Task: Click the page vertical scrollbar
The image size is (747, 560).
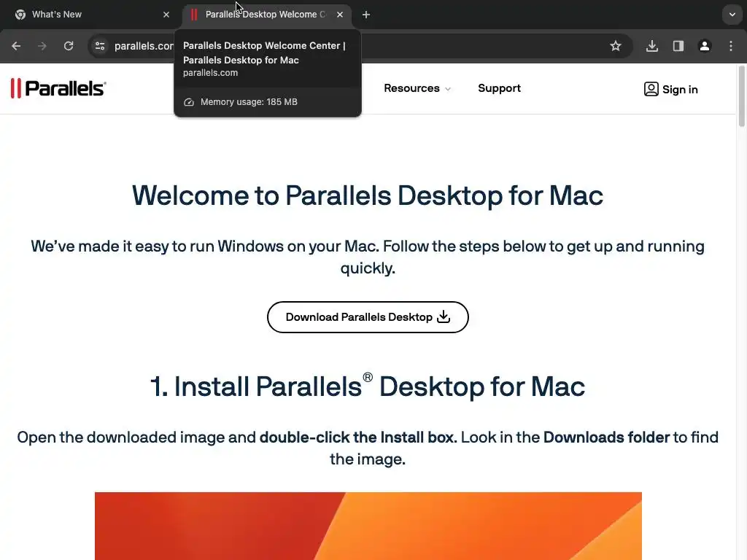Action: [741, 97]
